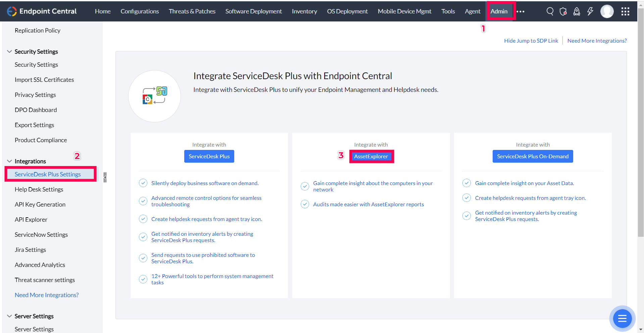Open the overflow menu with three dots
644x333 pixels.
[x=520, y=11]
